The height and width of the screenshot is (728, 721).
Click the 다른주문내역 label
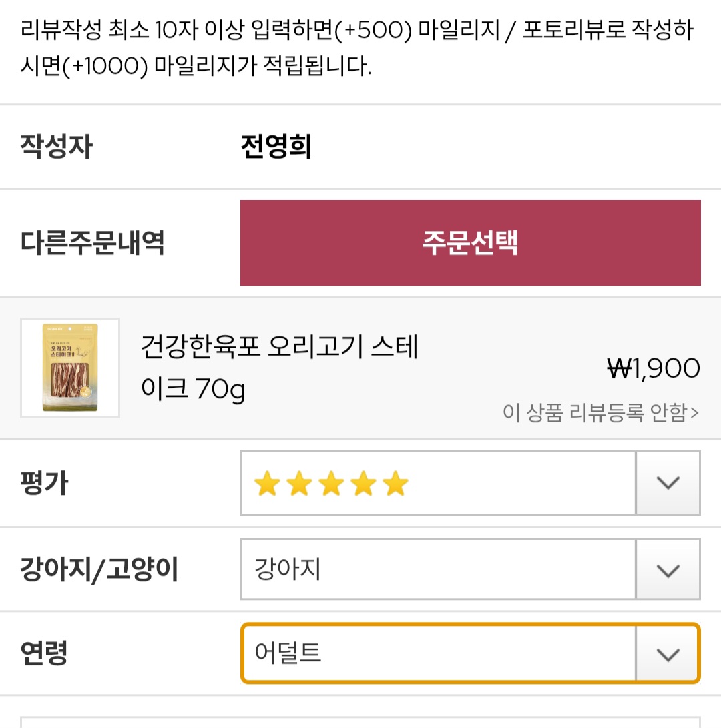(x=92, y=242)
